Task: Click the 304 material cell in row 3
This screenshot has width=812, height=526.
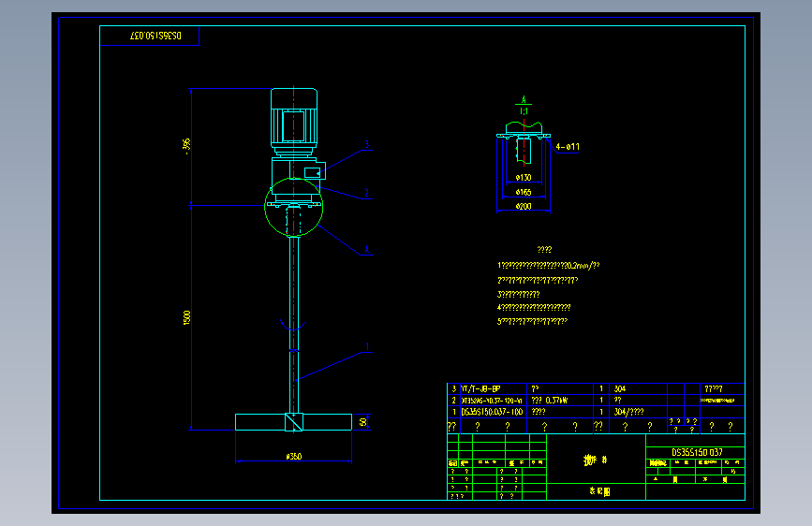Action: [x=620, y=388]
